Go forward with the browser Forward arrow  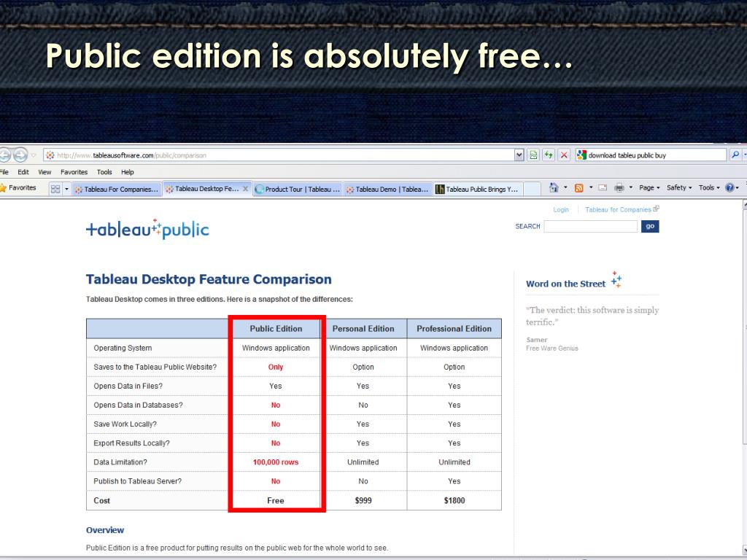click(20, 155)
